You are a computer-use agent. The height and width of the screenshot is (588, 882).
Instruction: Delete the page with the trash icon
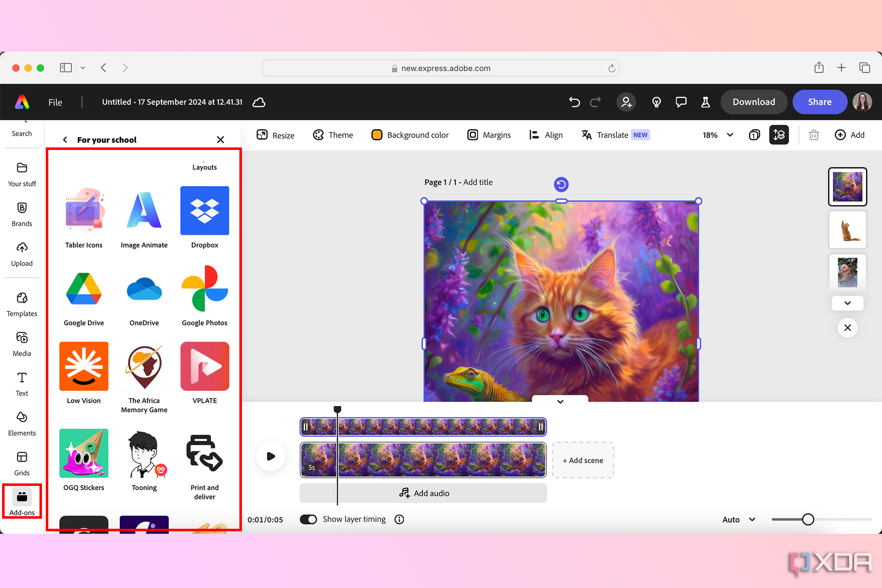point(814,135)
